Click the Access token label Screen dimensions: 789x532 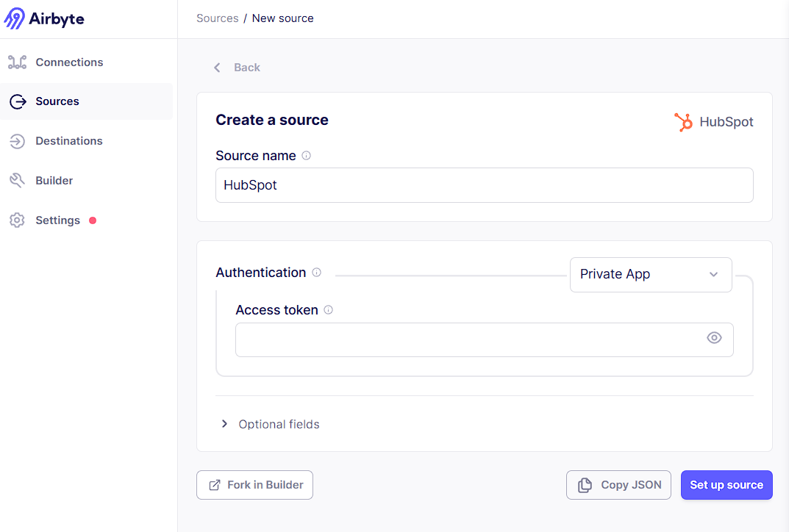coord(276,310)
